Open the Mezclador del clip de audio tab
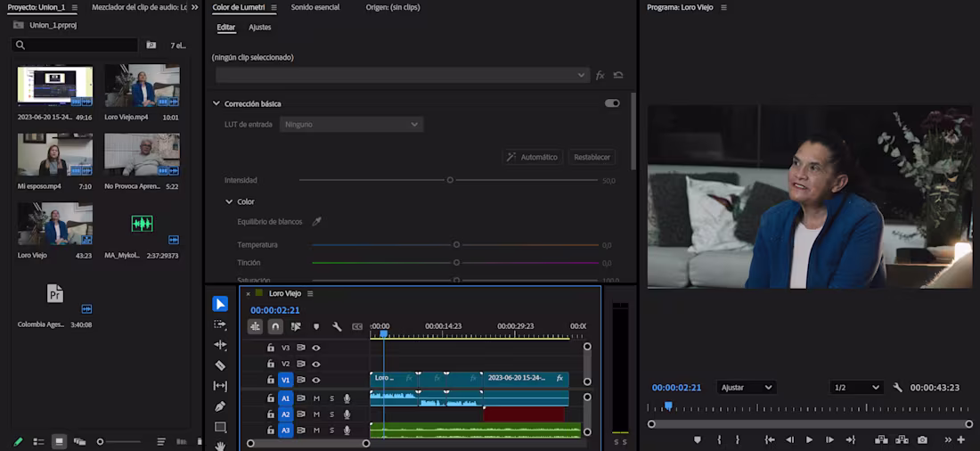The image size is (980, 451). click(x=139, y=7)
